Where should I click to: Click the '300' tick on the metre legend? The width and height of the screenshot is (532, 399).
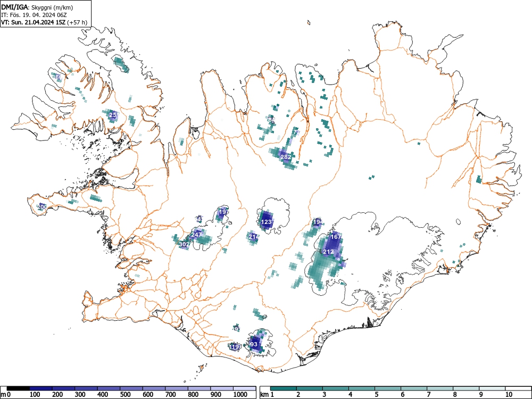80,395
